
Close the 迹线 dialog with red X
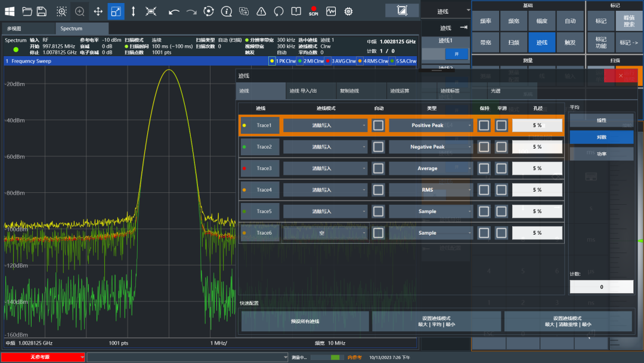click(x=621, y=76)
